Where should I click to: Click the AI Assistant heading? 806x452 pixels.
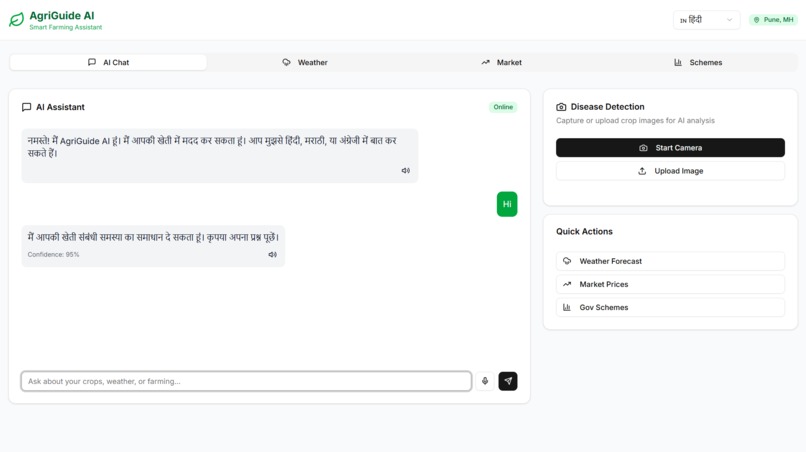pyautogui.click(x=60, y=107)
